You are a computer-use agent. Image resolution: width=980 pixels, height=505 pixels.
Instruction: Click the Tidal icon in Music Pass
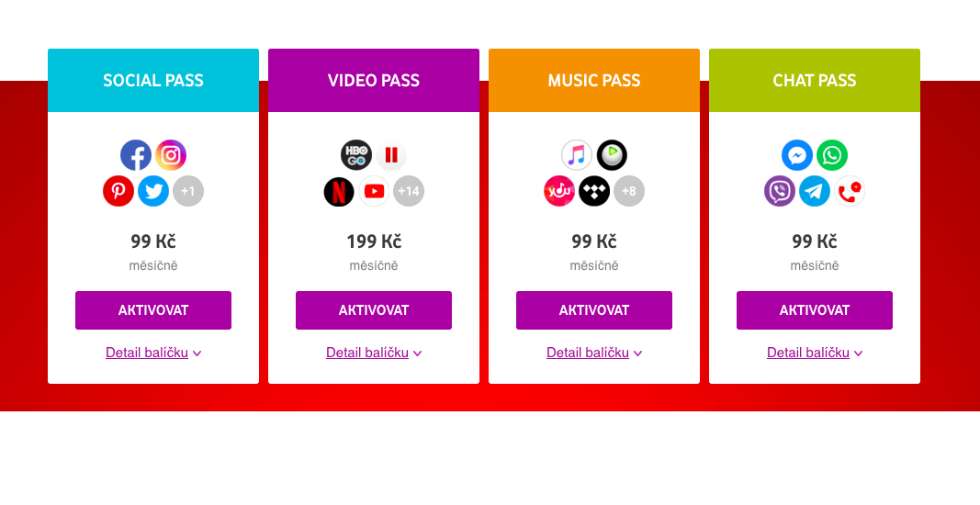click(594, 191)
